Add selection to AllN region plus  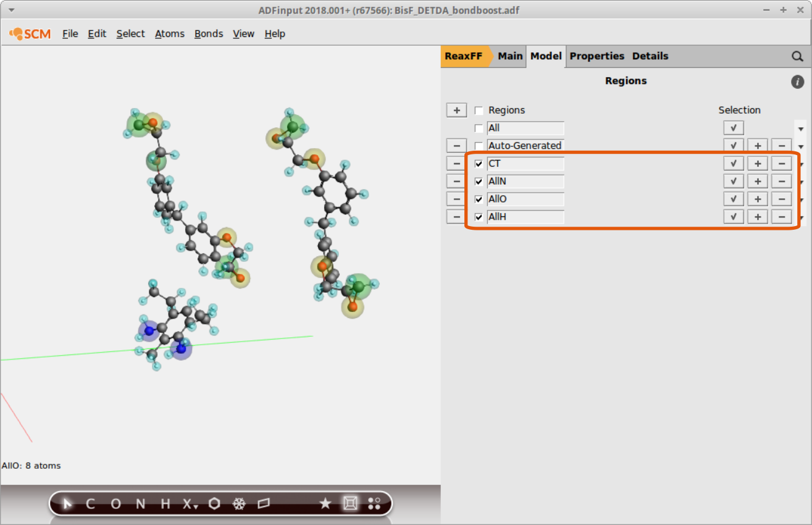758,182
